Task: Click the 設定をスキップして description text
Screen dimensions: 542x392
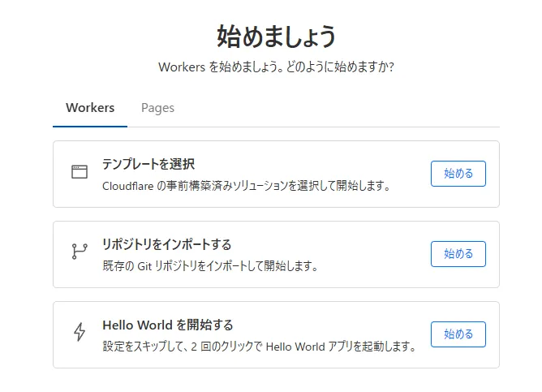Action: point(259,347)
